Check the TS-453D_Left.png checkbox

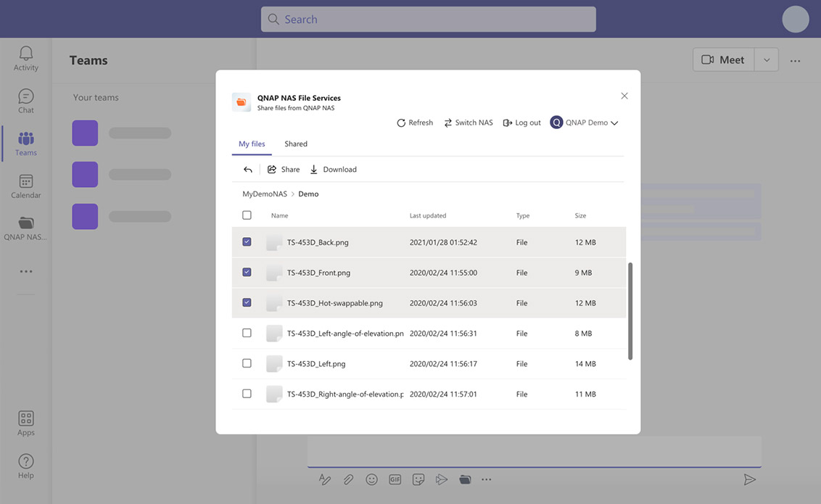pos(247,364)
